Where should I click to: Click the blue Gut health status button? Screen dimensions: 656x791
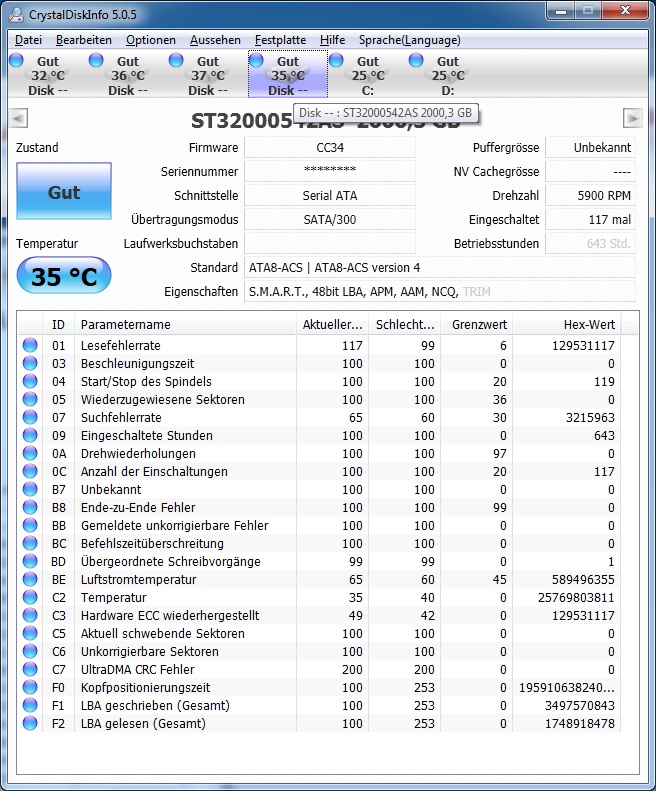64,191
